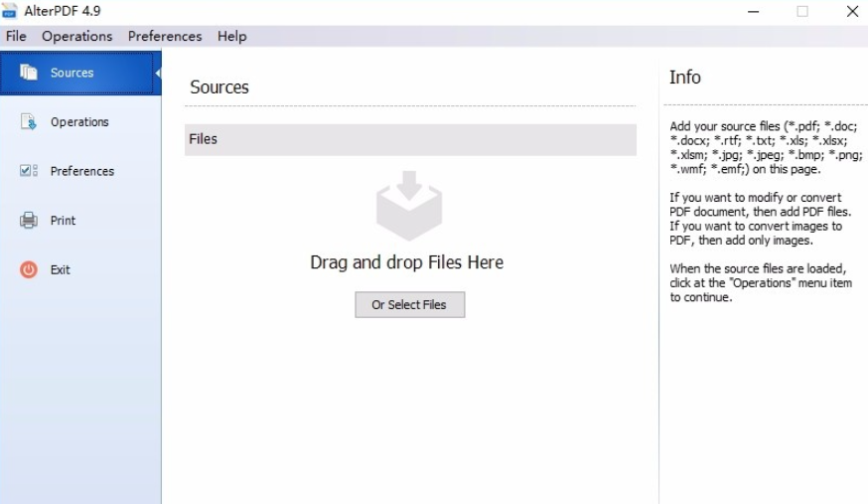Collapse the sidebar using the small arrow

point(158,74)
